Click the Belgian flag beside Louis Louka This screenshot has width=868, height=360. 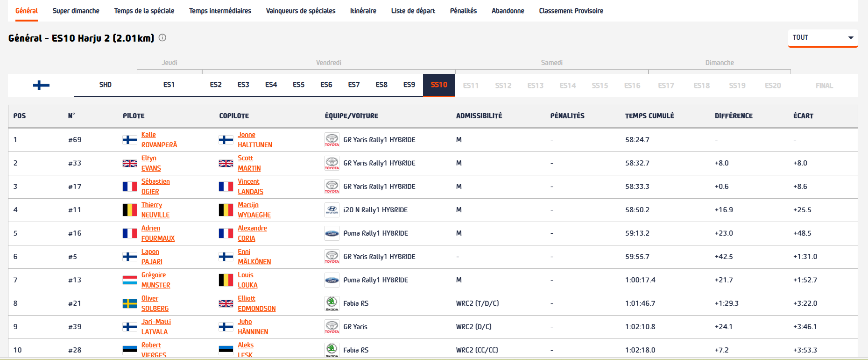coord(226,280)
